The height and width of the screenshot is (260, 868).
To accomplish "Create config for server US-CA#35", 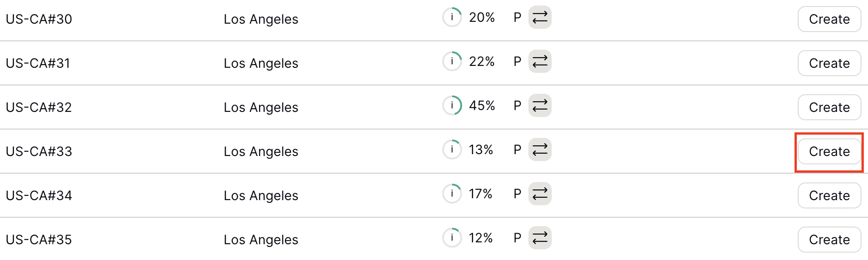I will pyautogui.click(x=829, y=240).
